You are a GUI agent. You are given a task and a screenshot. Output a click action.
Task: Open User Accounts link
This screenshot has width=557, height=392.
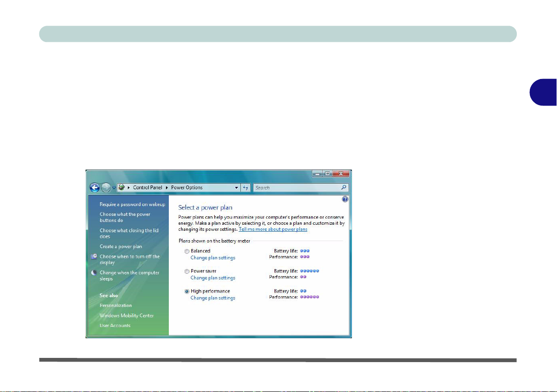point(115,325)
